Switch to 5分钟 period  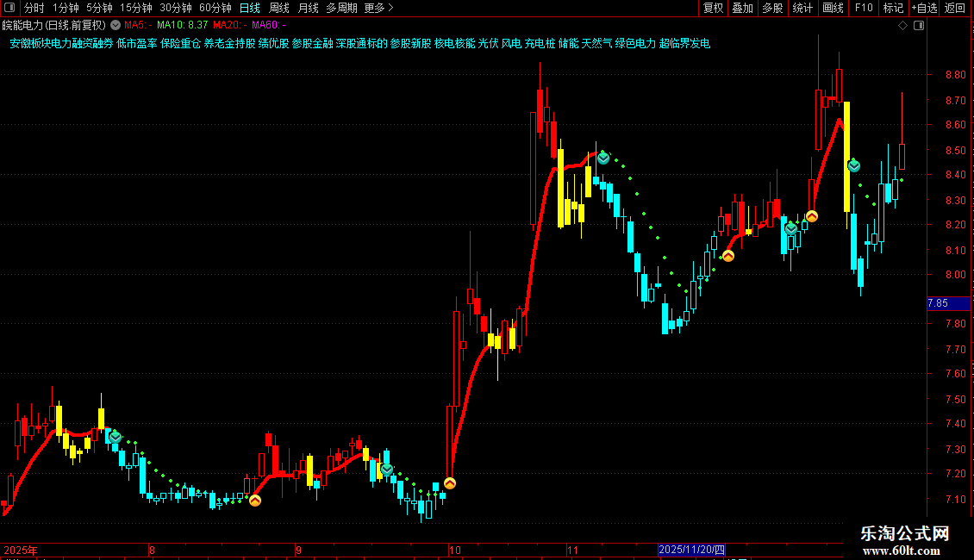[x=99, y=8]
